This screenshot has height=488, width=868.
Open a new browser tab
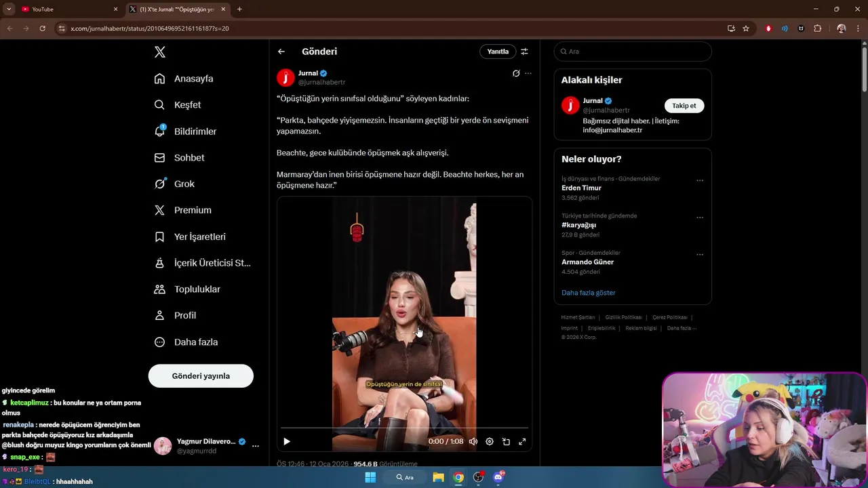(x=239, y=9)
